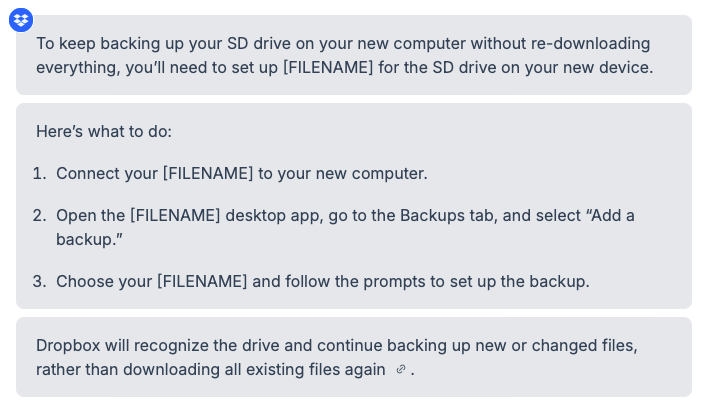Click the "Here's what to do:" heading text
This screenshot has height=408, width=708.
pyautogui.click(x=104, y=131)
